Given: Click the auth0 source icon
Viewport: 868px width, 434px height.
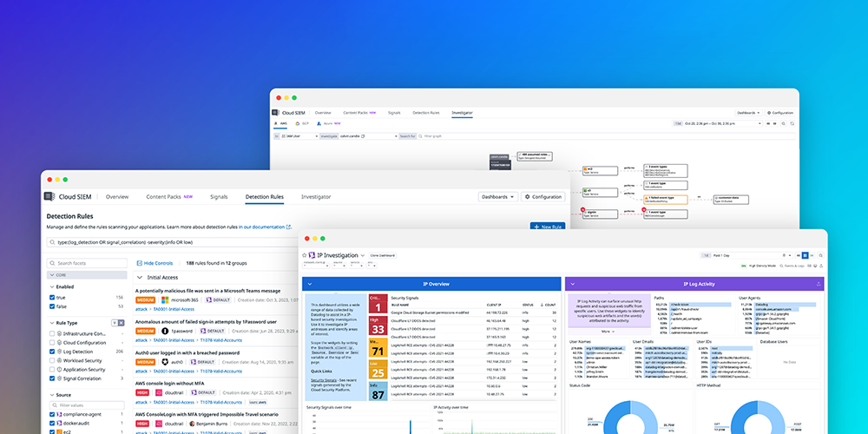Looking at the screenshot, I should (165, 361).
